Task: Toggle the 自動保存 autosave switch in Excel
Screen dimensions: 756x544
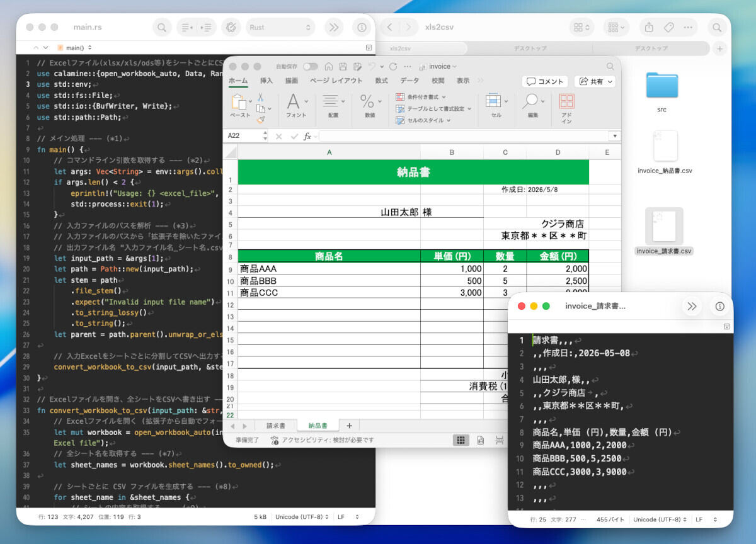Action: (311, 67)
